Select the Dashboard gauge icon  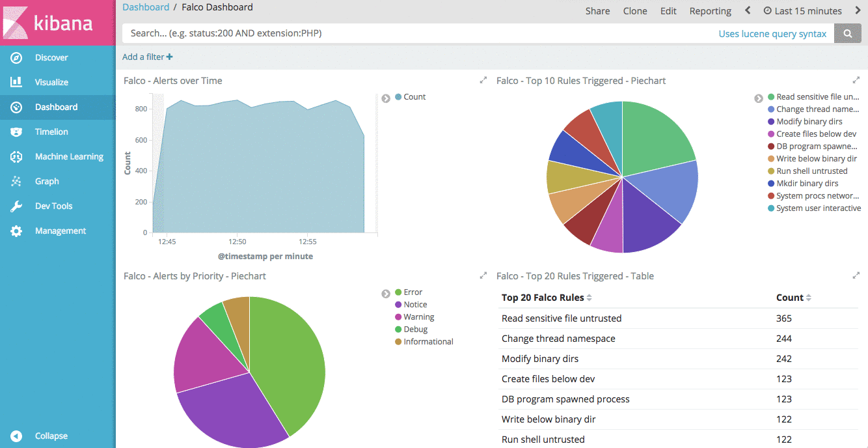click(16, 107)
